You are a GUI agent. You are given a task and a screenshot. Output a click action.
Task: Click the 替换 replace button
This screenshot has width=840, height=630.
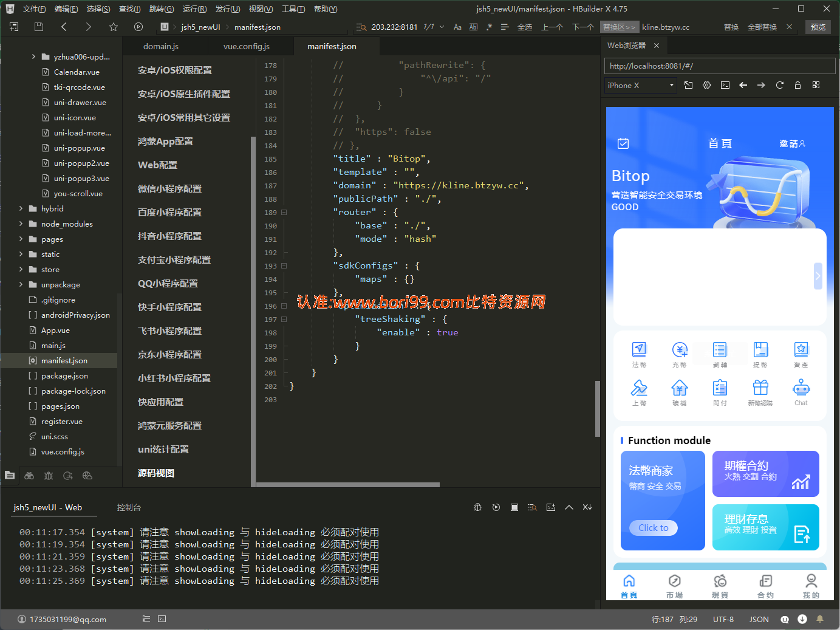[x=731, y=27]
